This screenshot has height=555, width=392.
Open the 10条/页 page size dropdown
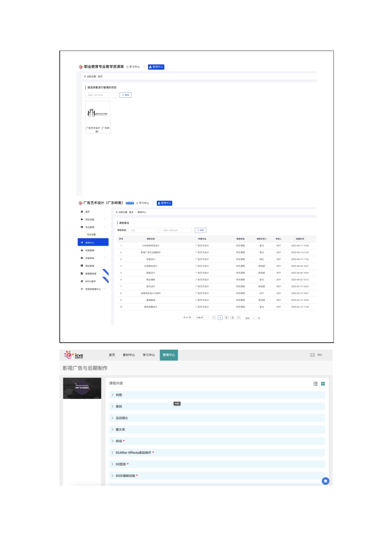tap(201, 317)
